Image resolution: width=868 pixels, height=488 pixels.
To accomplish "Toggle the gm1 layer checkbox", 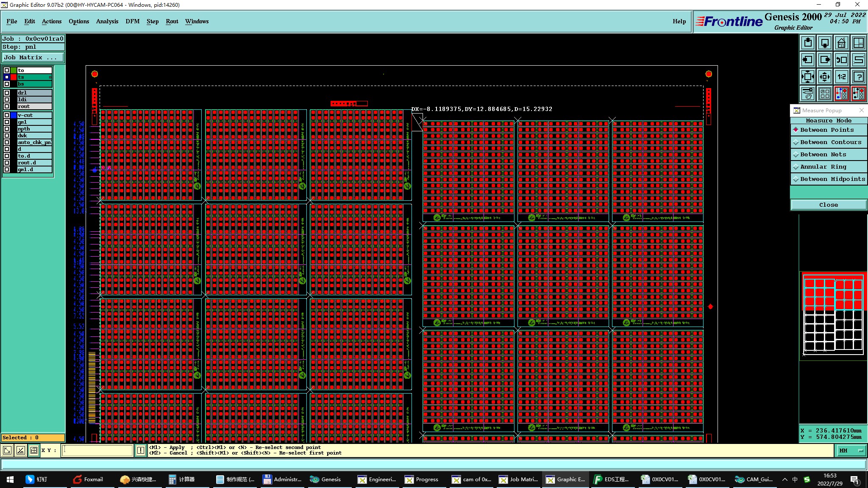I will pyautogui.click(x=7, y=122).
